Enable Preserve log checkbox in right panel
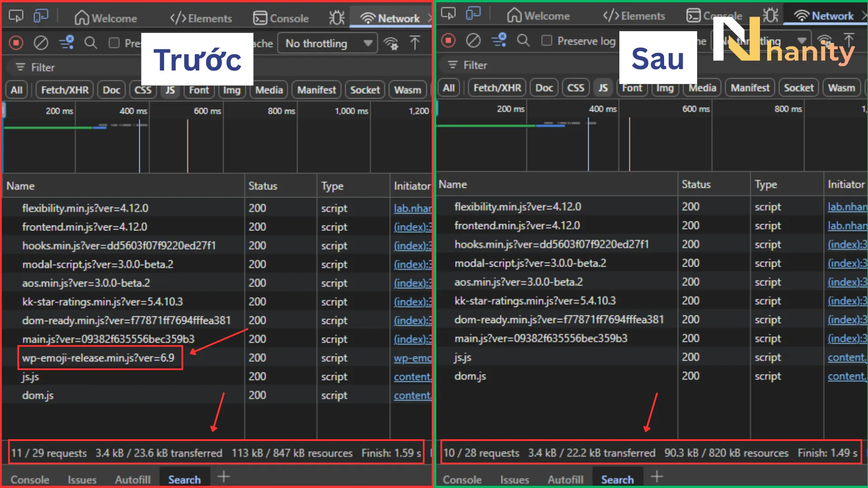 pos(547,41)
